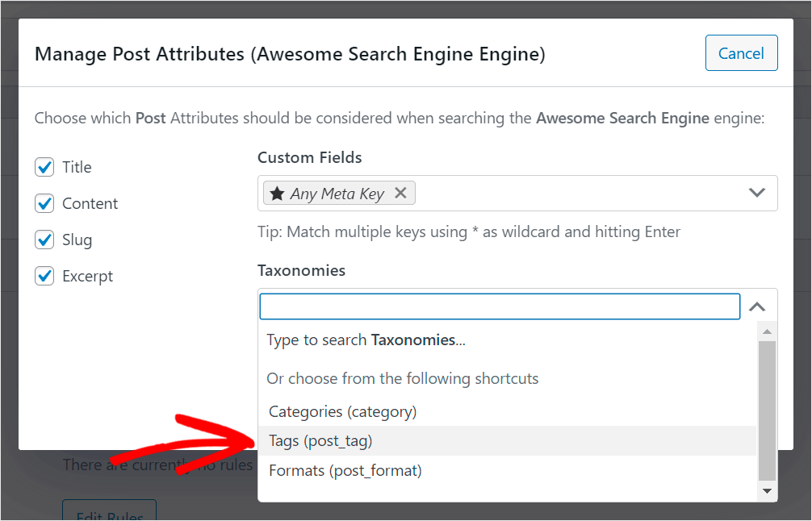Image resolution: width=812 pixels, height=521 pixels.
Task: Expand the Custom Fields dropdown arrow
Action: click(757, 193)
